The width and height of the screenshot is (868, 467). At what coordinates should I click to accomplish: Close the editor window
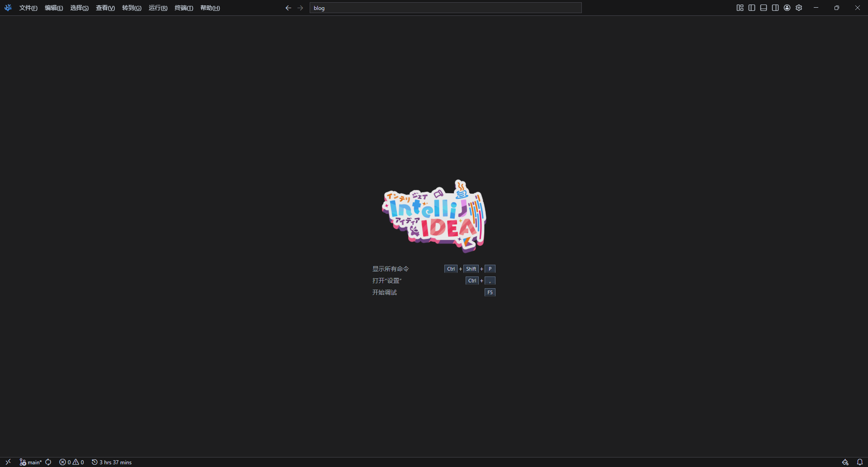[858, 8]
